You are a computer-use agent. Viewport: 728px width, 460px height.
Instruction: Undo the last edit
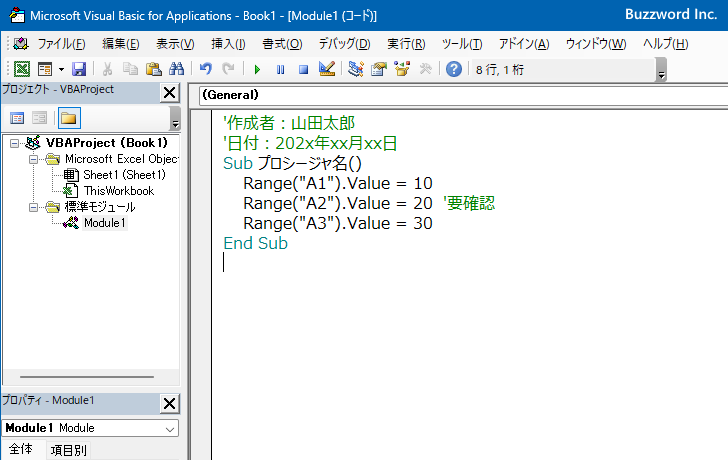click(206, 69)
